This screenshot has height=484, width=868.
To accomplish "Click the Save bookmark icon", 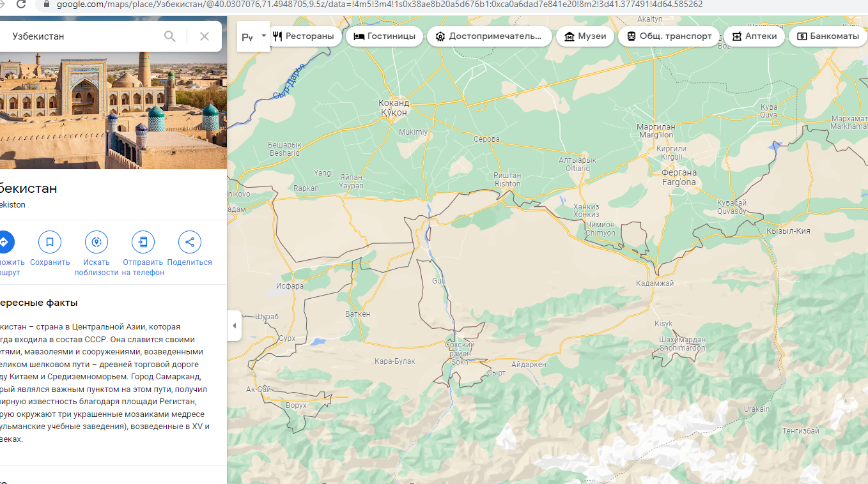I will 50,242.
